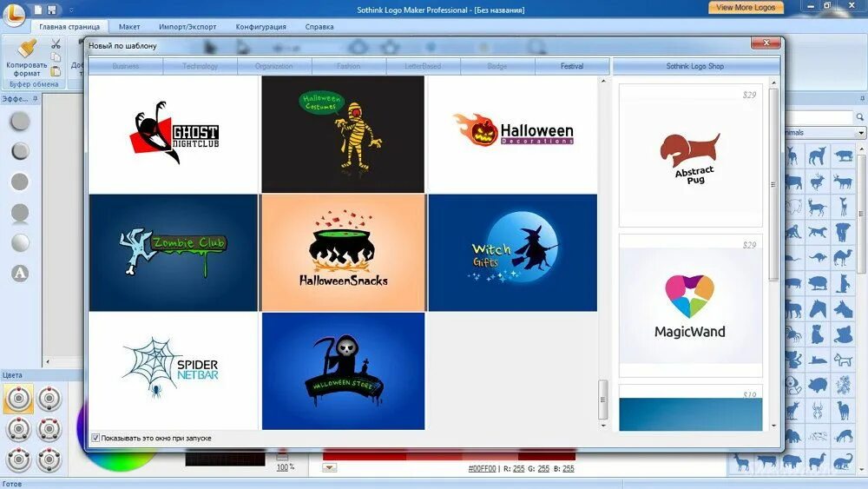
Task: Open the Animals category dropdown in resources panel
Action: coord(861,133)
